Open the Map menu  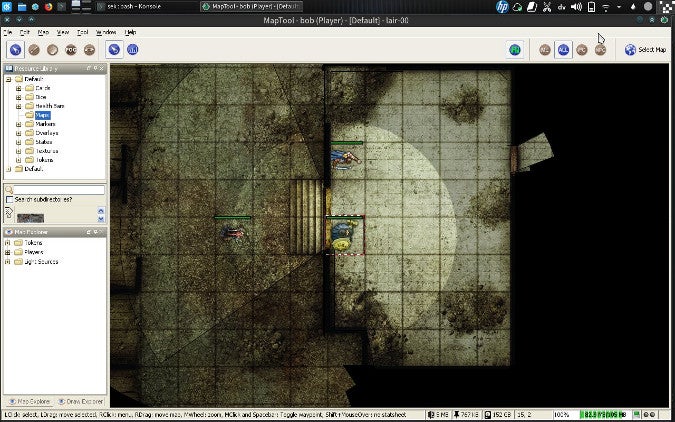click(45, 32)
